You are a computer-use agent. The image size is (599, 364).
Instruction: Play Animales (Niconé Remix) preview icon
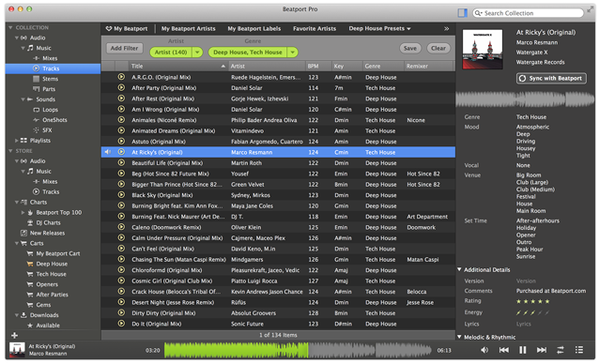(x=121, y=119)
